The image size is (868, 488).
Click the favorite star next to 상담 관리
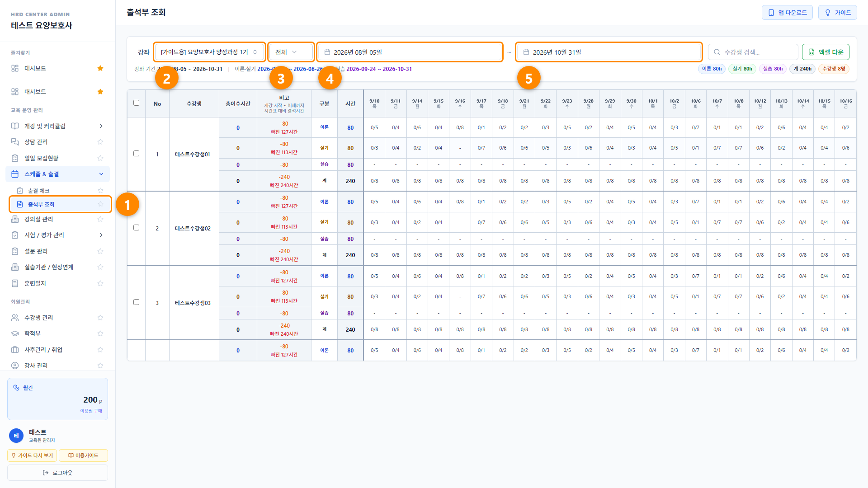[100, 142]
